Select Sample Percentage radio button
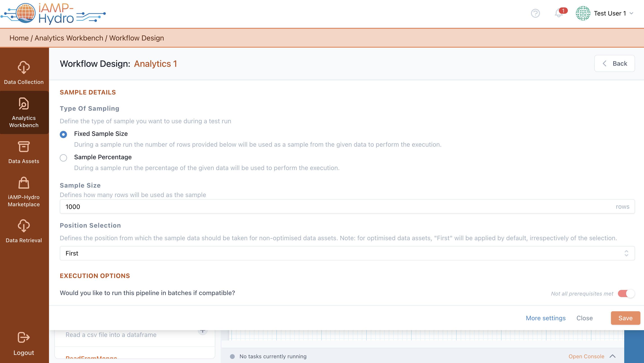The height and width of the screenshot is (363, 644). [x=63, y=158]
